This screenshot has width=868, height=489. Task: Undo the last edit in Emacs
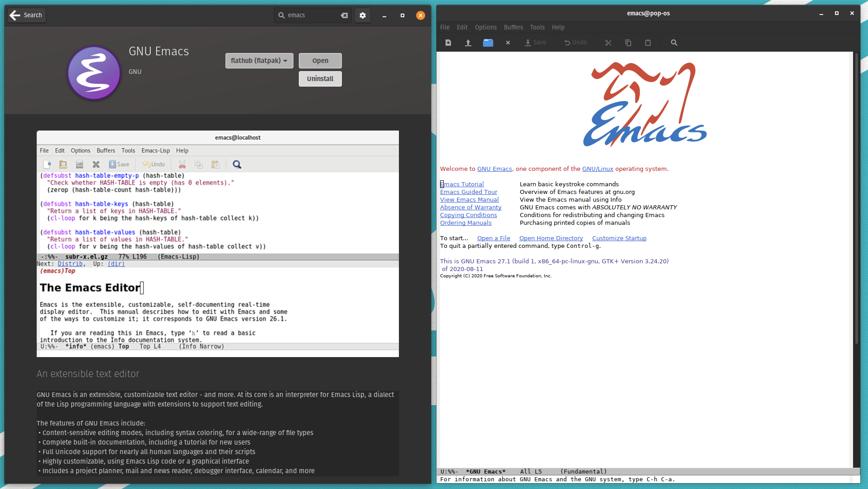(575, 43)
